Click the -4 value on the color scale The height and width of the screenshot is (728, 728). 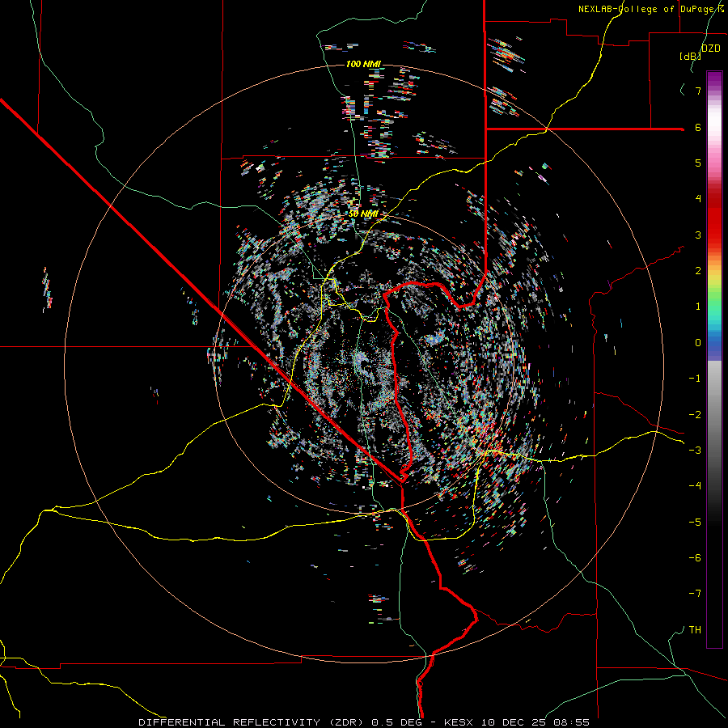pos(695,486)
